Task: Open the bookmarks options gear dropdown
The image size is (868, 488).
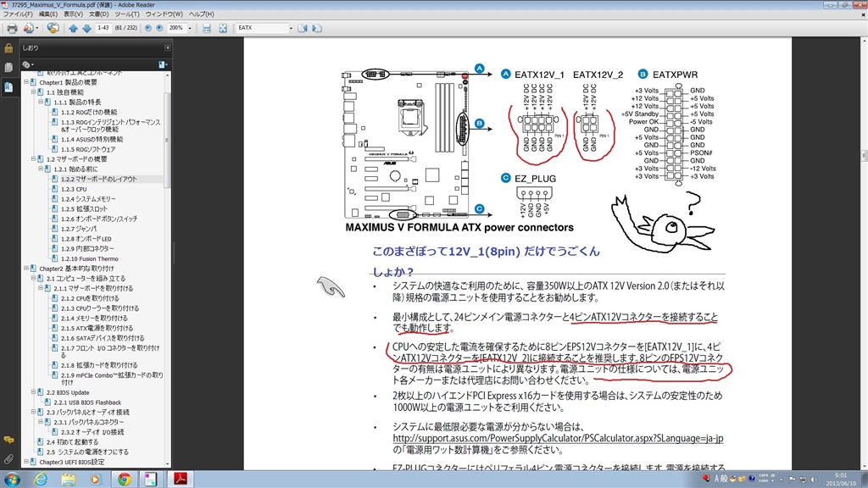Action: pyautogui.click(x=28, y=64)
